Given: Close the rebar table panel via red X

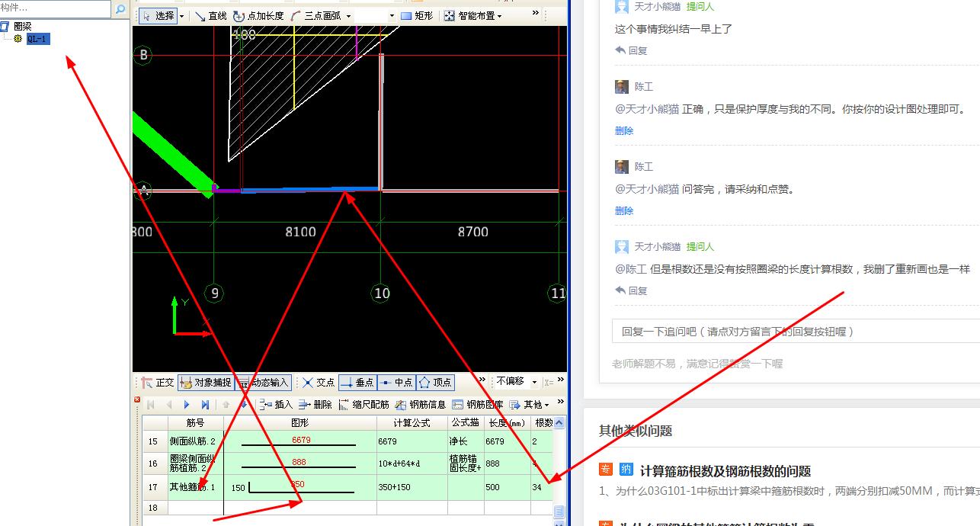Looking at the screenshot, I should click(138, 400).
